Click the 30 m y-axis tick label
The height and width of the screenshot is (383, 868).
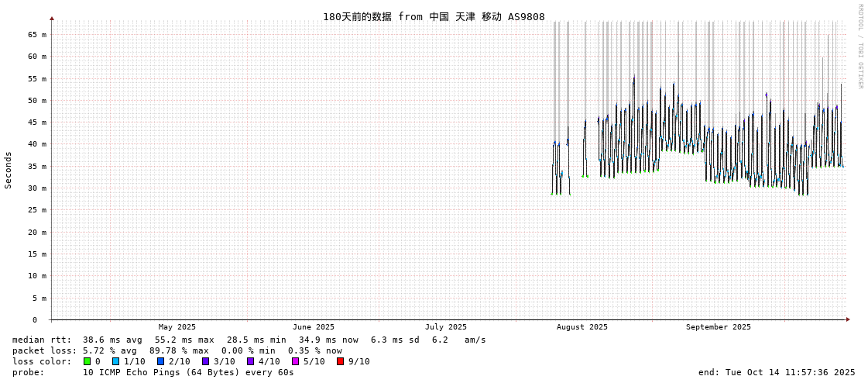(37, 188)
